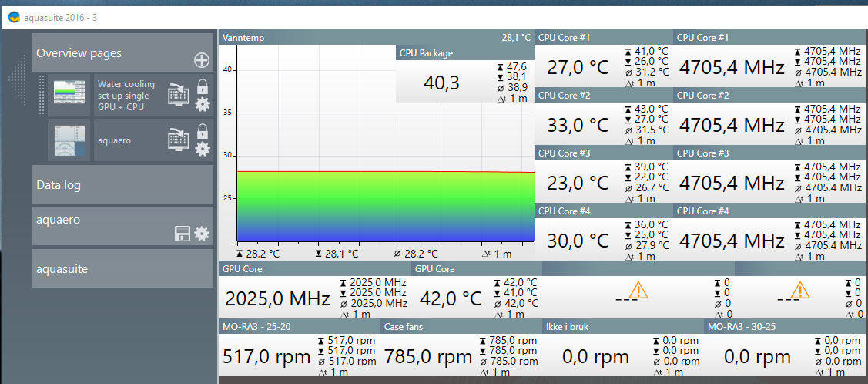Expand the aquasuite section

coord(122,268)
